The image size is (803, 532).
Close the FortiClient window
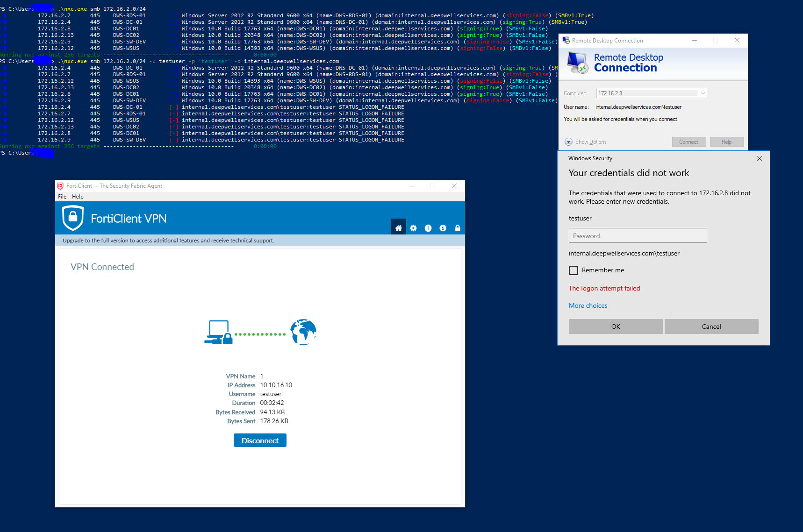point(454,186)
